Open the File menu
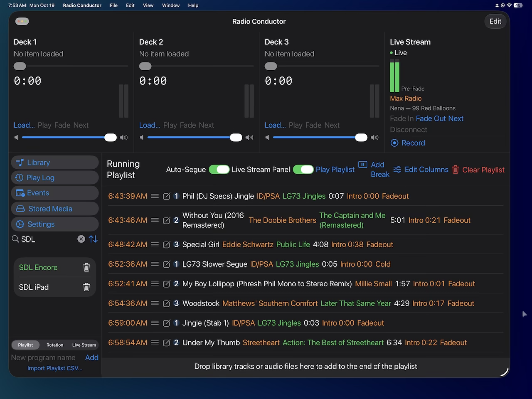Screen dimensions: 532x399 pos(113,5)
